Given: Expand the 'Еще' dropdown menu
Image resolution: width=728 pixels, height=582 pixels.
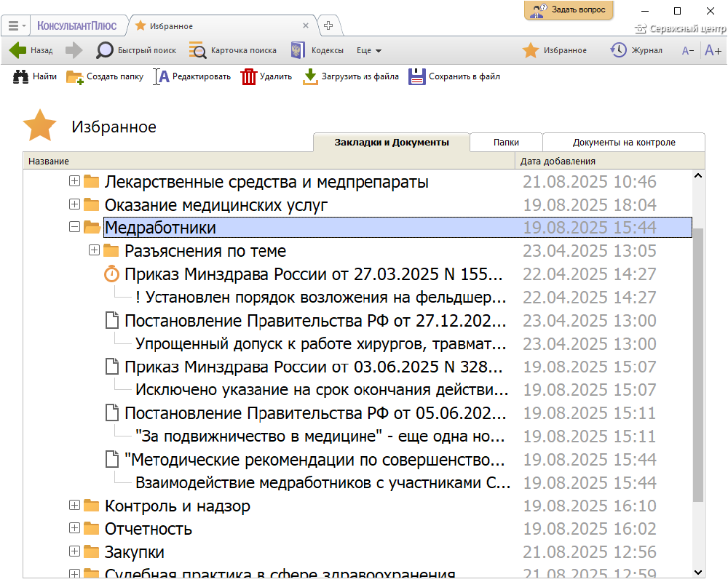Looking at the screenshot, I should 369,50.
